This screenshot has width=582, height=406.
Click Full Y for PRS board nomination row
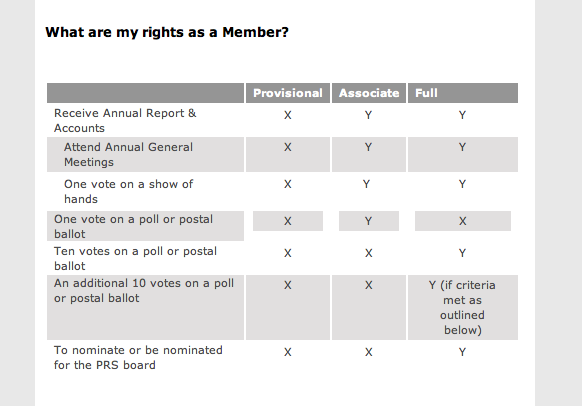click(x=462, y=352)
